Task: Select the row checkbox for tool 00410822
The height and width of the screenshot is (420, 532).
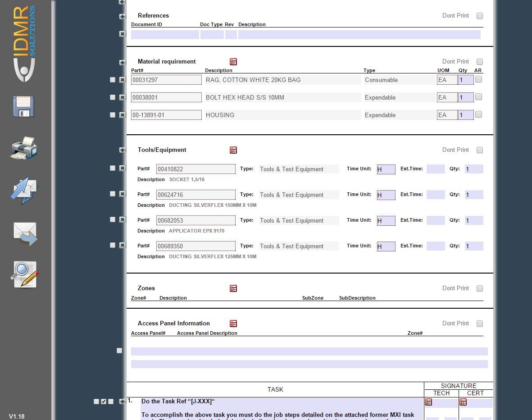Action: pos(113,168)
